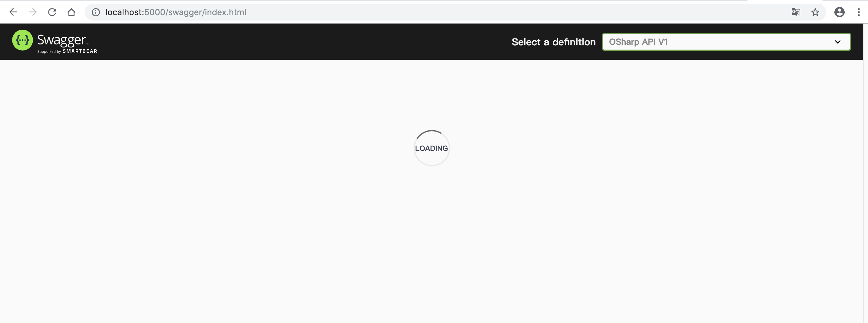
Task: Reload the Swagger page
Action: tap(52, 12)
